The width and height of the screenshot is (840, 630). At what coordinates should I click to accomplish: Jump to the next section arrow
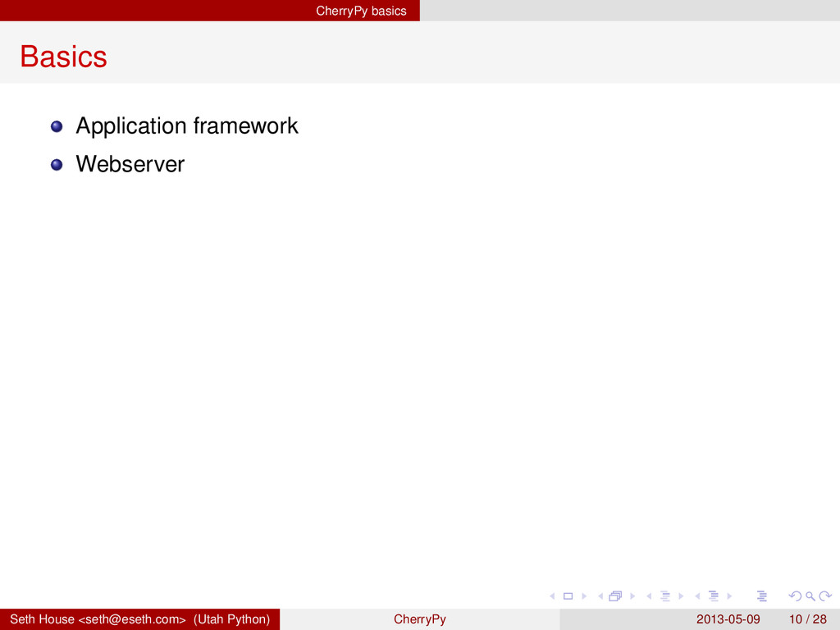729,596
